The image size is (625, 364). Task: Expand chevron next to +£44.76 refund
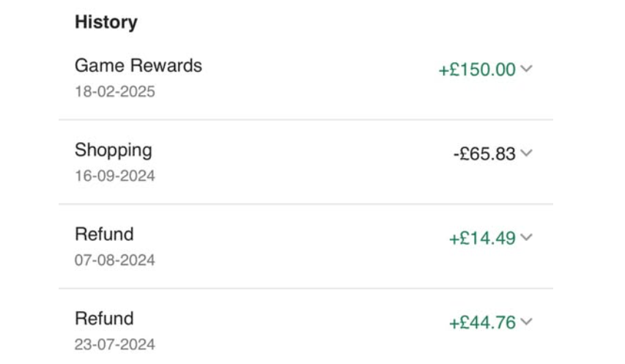tap(526, 322)
